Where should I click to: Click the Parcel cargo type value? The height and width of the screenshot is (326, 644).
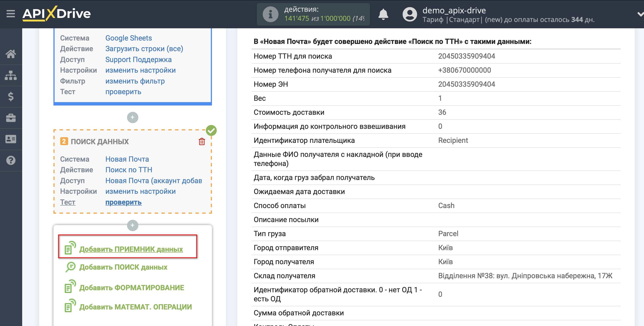(x=448, y=233)
